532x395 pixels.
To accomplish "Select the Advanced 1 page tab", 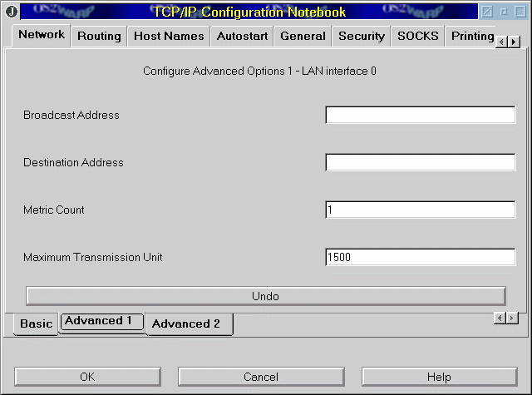I will (x=101, y=321).
